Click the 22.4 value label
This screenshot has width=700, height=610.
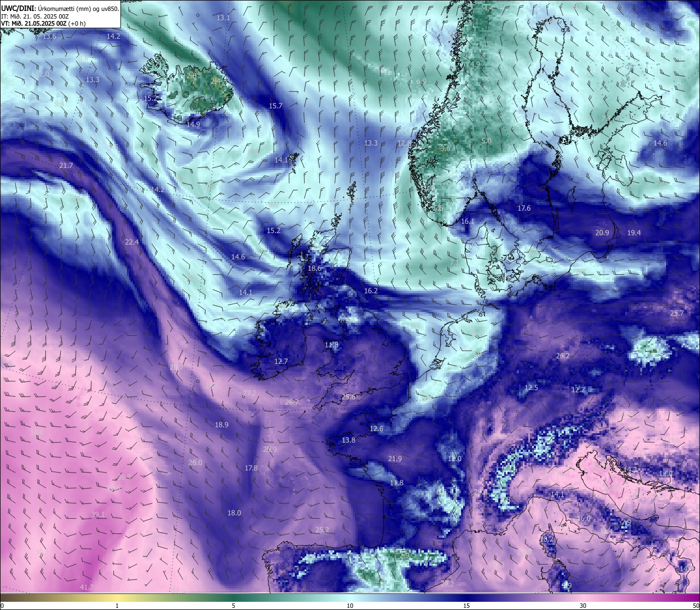click(132, 242)
